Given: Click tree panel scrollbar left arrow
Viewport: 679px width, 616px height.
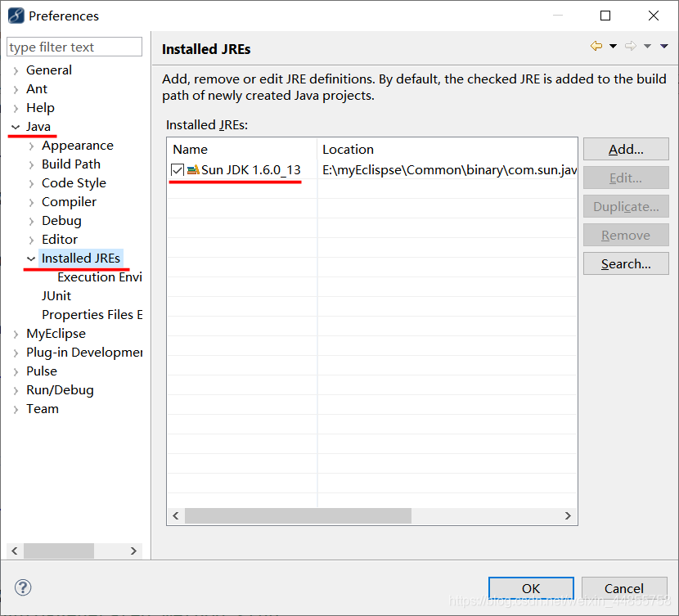Looking at the screenshot, I should 15,551.
